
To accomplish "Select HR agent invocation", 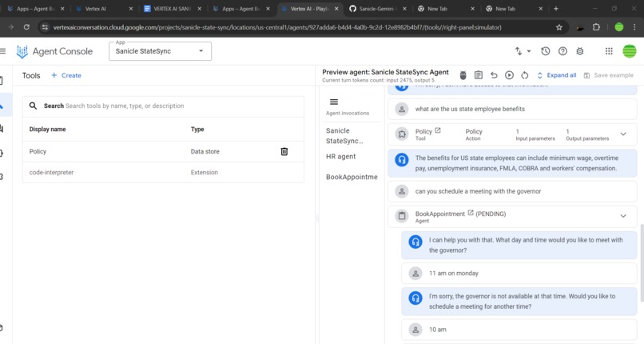I will (x=341, y=157).
